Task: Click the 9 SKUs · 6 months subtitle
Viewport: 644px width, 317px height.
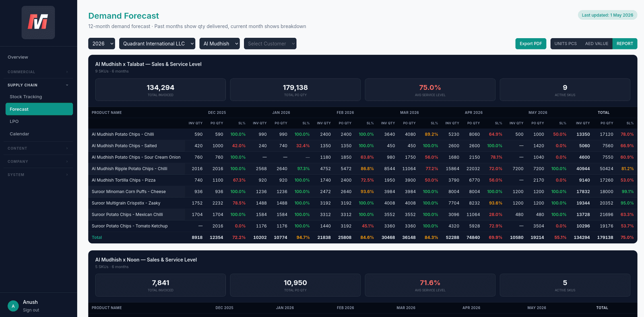Action: pyautogui.click(x=112, y=71)
